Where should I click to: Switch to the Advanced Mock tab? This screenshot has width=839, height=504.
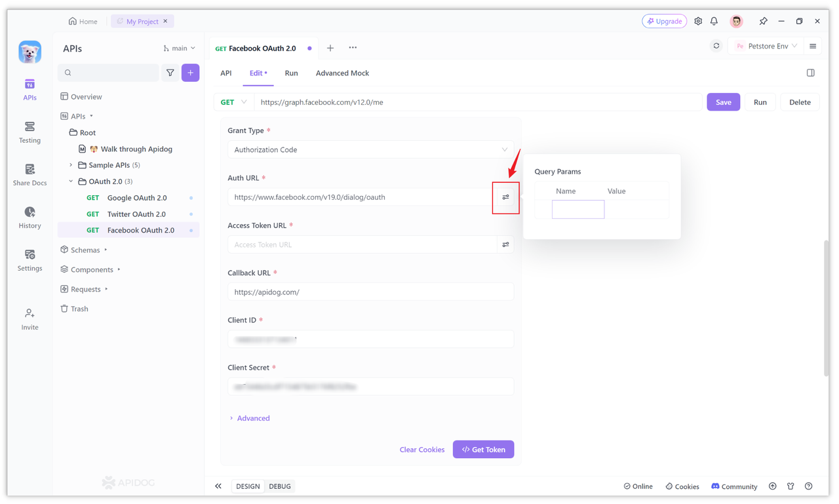[342, 73]
